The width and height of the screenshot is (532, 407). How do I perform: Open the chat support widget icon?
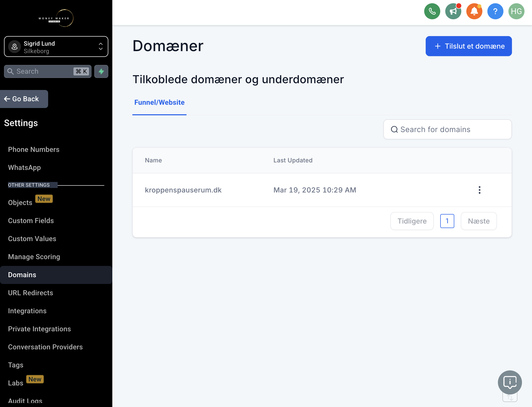[510, 382]
